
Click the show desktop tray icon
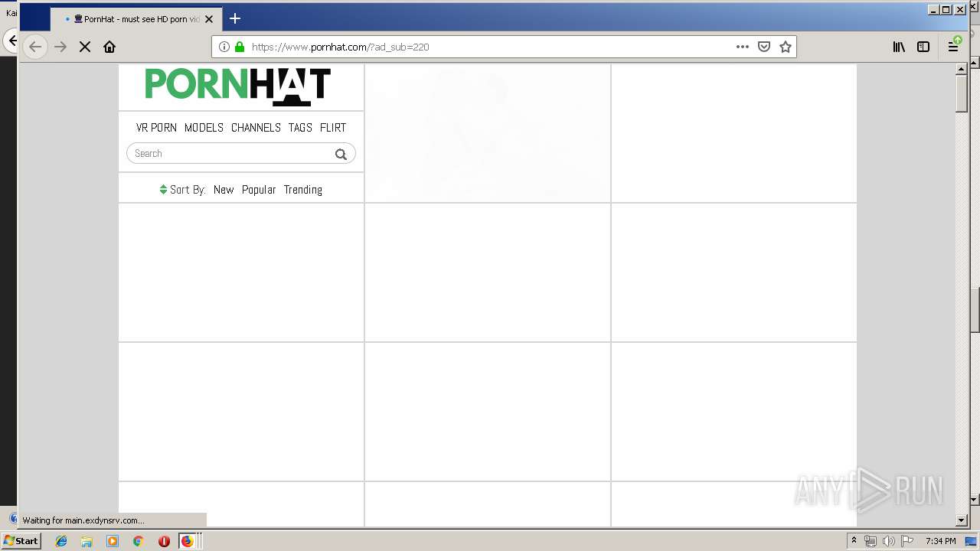tap(972, 541)
